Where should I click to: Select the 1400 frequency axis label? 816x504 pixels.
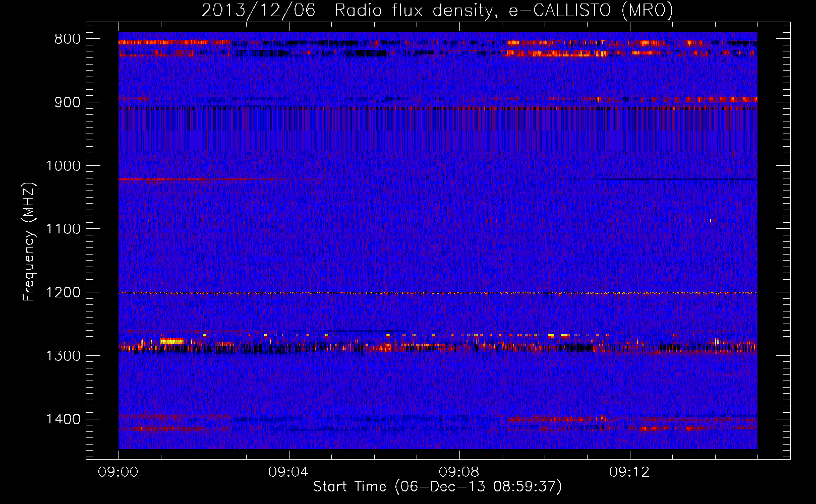pyautogui.click(x=63, y=419)
